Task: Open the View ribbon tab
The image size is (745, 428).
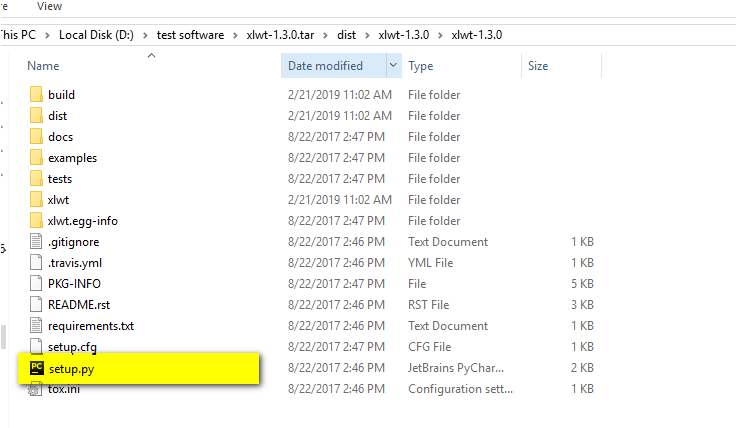Action: [x=49, y=6]
